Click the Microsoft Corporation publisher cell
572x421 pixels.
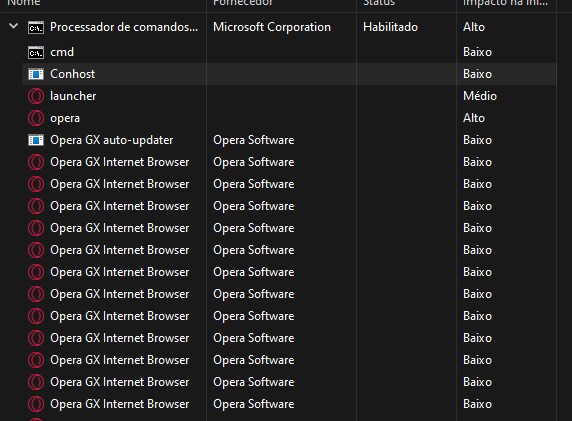point(272,27)
